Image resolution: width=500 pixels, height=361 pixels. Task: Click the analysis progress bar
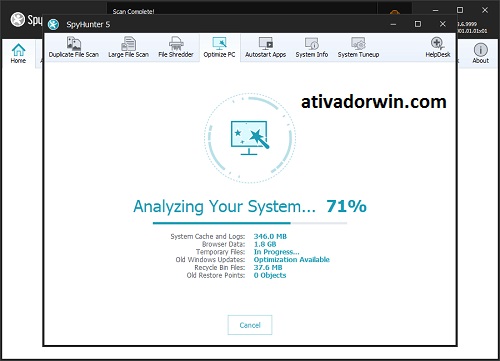tap(250, 223)
